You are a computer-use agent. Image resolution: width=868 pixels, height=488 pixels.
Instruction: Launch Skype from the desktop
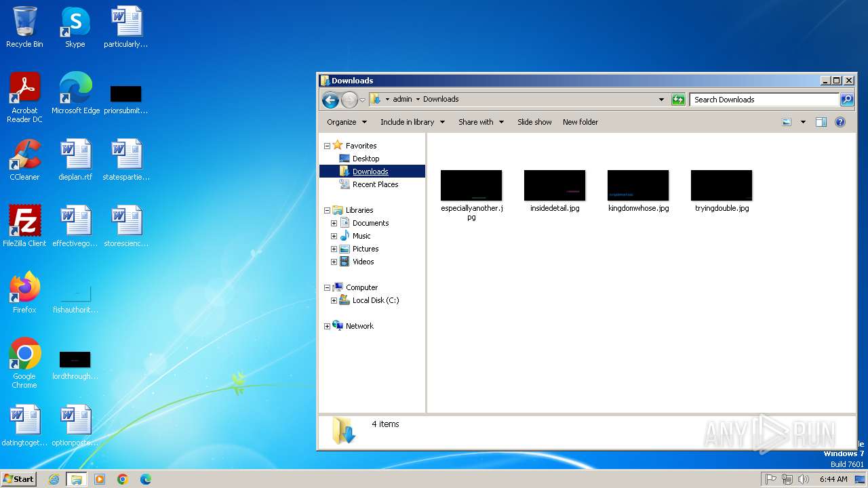click(75, 27)
